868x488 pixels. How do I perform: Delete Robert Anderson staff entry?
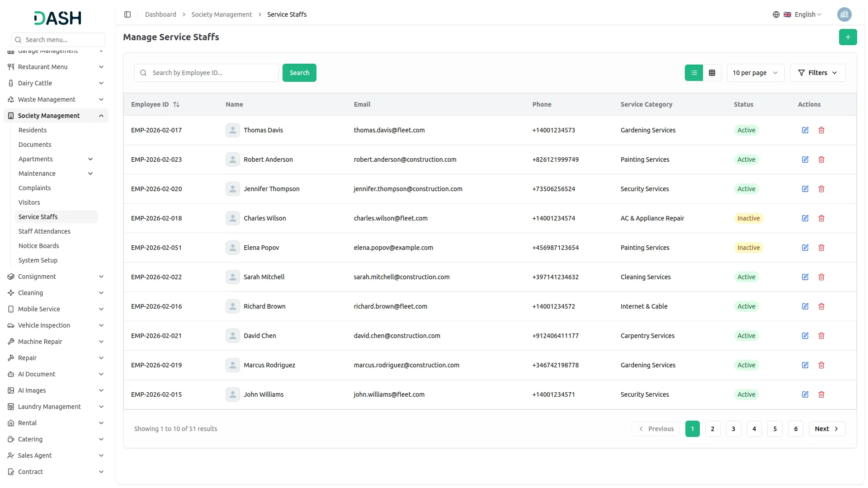(821, 160)
